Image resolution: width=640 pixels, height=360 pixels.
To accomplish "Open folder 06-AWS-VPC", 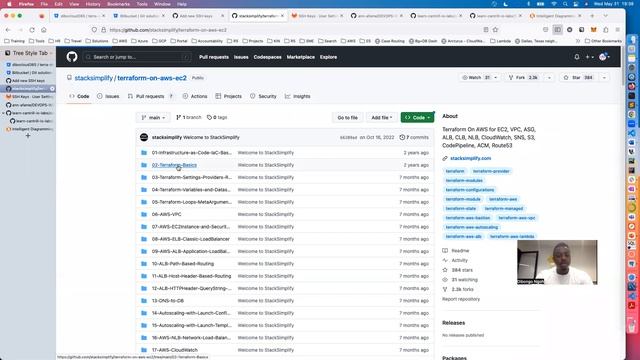I will click(x=167, y=214).
